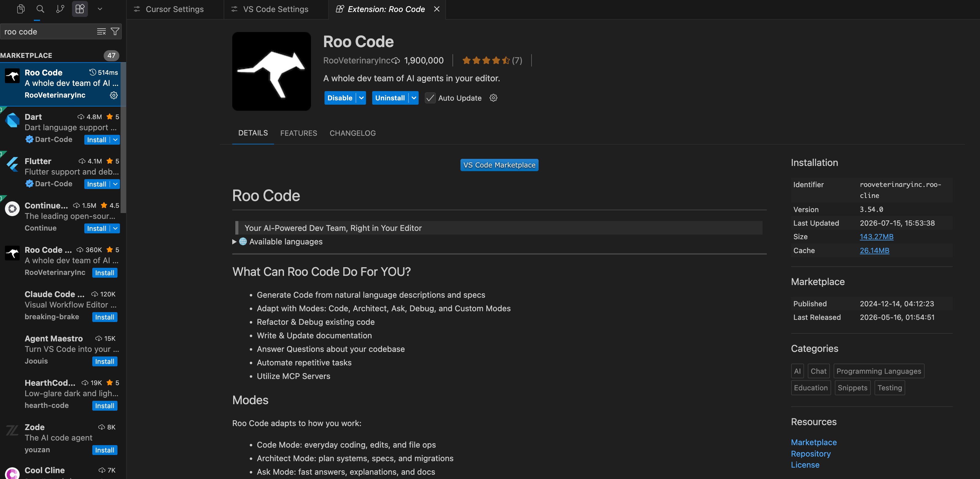Viewport: 980px width, 479px height.
Task: Open the extension settings gear beside Auto Update
Action: (493, 98)
